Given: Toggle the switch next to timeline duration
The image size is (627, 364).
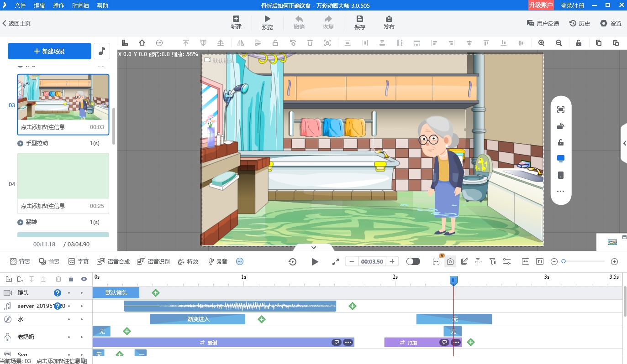Looking at the screenshot, I should point(413,261).
